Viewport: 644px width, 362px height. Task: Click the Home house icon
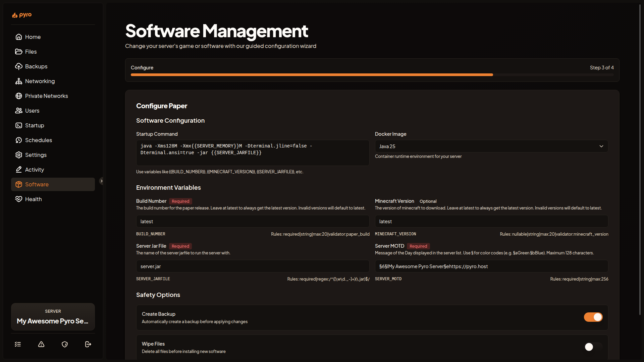(19, 37)
